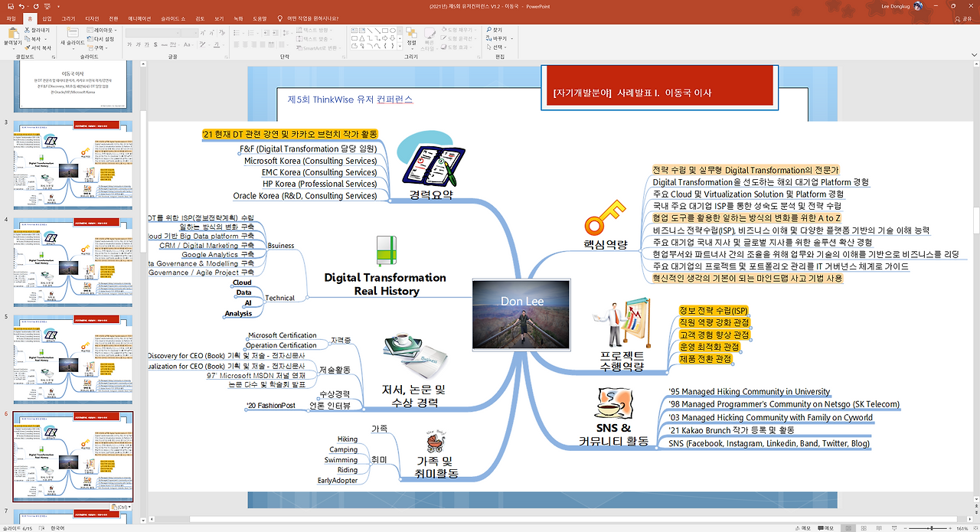Switch to Normal view icon in status bar
The width and height of the screenshot is (980, 532).
pyautogui.click(x=848, y=528)
